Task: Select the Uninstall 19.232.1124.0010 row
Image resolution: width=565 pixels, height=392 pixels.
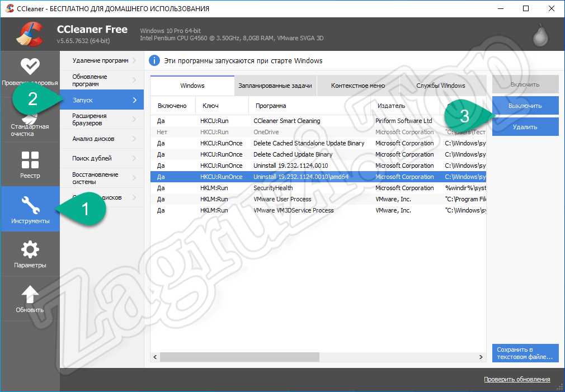Action: coord(318,166)
